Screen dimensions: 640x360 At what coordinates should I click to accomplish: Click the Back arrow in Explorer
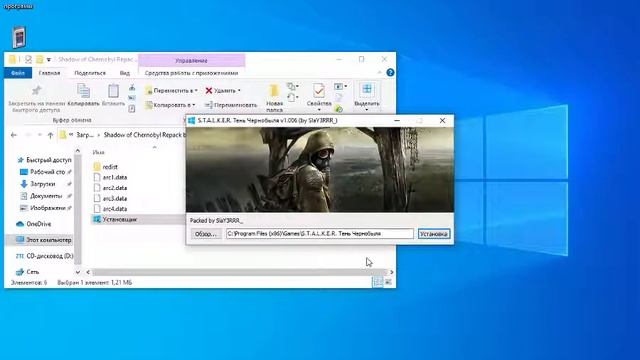click(x=13, y=135)
